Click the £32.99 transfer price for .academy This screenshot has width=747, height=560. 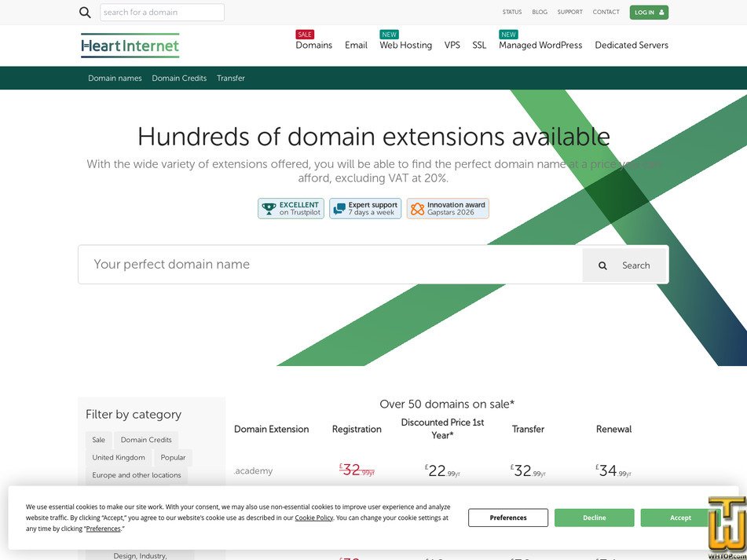[x=528, y=470]
